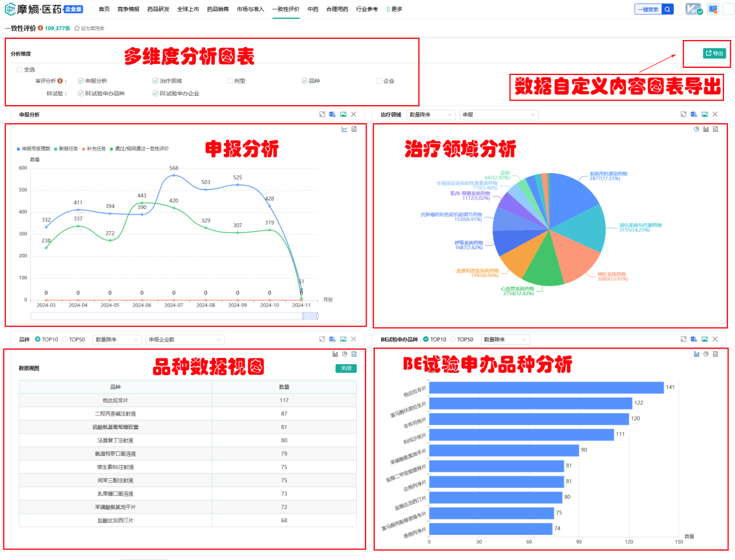Check the 全选 checkbox
The height and width of the screenshot is (560, 735).
20,70
